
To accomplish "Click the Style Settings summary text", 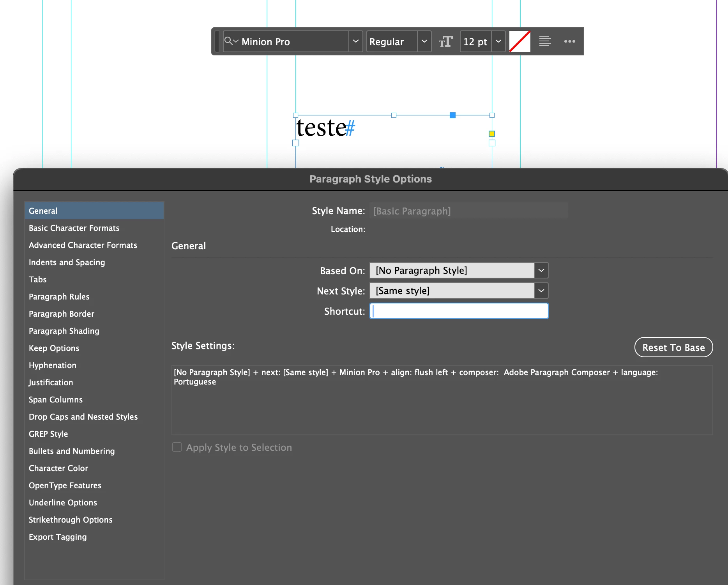I will 415,377.
